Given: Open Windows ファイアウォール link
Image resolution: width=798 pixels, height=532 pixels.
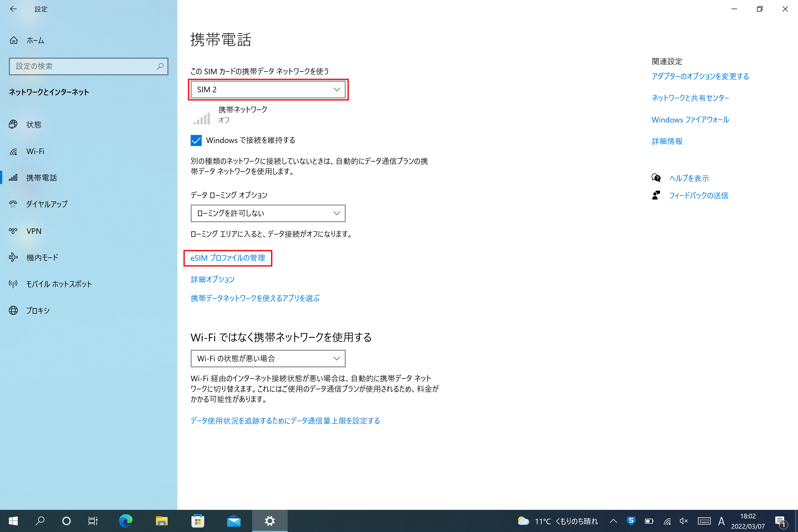Looking at the screenshot, I should point(690,120).
